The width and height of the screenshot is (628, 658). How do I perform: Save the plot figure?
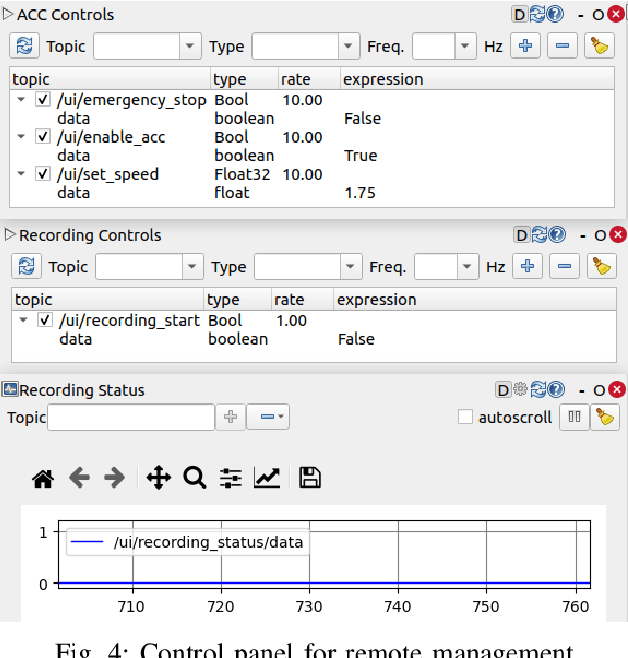(x=310, y=478)
